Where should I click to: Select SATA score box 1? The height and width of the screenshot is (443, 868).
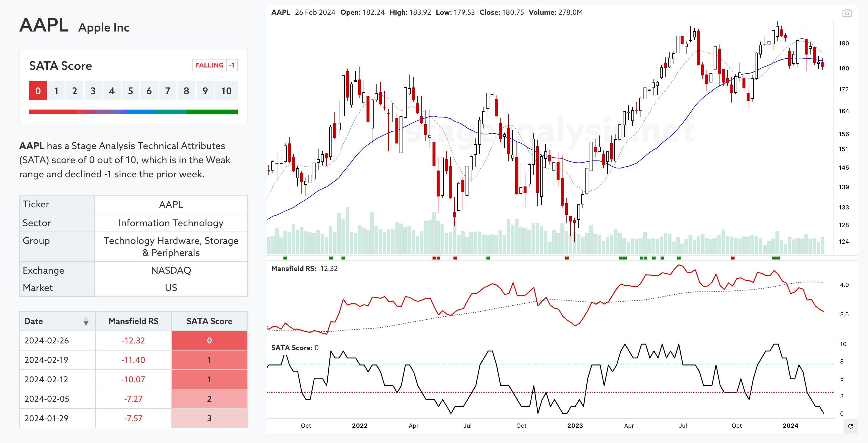click(x=56, y=91)
